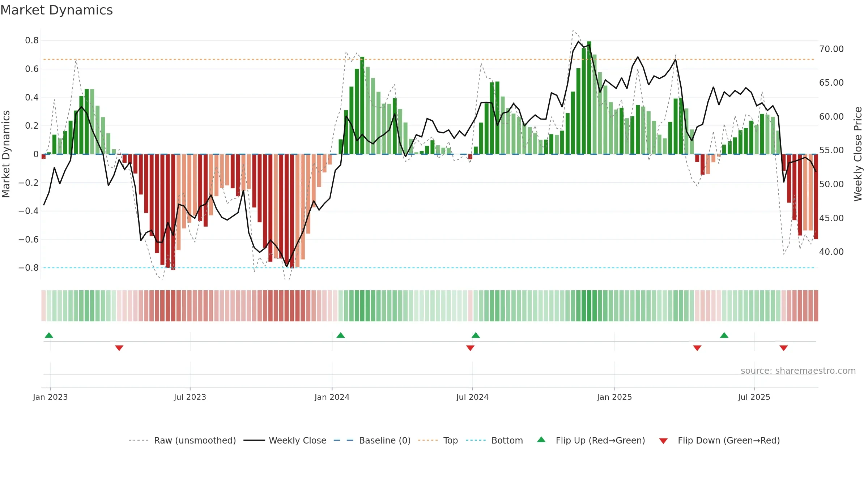Click the Jan 2024 x-axis label
The width and height of the screenshot is (868, 488).
click(x=332, y=397)
